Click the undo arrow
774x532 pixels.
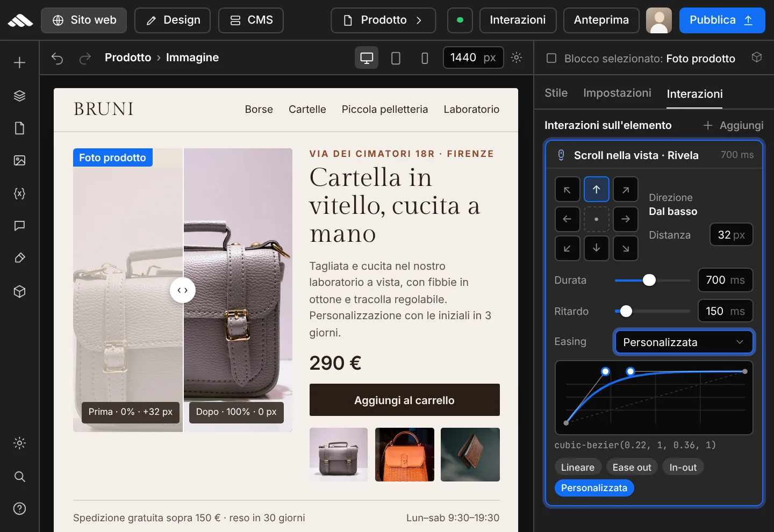(x=57, y=58)
